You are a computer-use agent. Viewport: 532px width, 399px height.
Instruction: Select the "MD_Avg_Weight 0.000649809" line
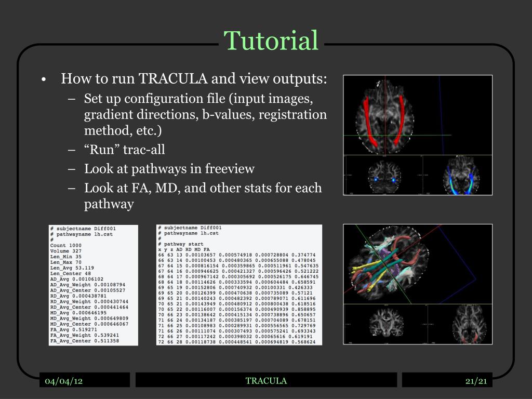coord(89,318)
